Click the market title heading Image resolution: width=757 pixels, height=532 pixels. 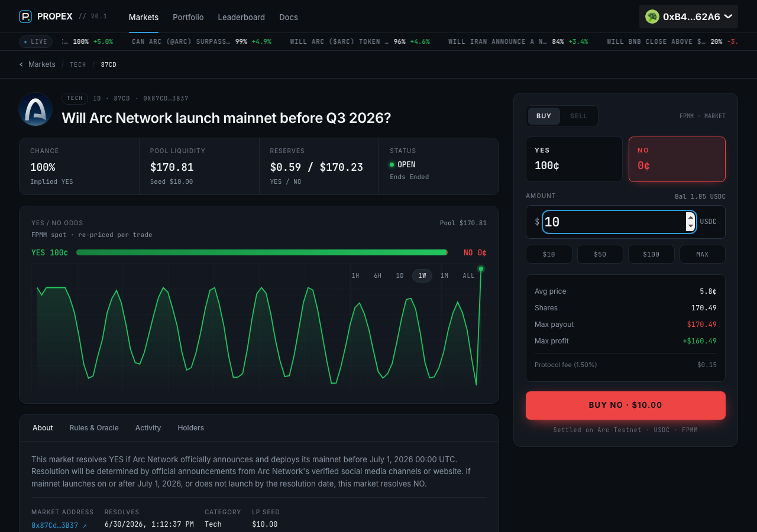[227, 118]
